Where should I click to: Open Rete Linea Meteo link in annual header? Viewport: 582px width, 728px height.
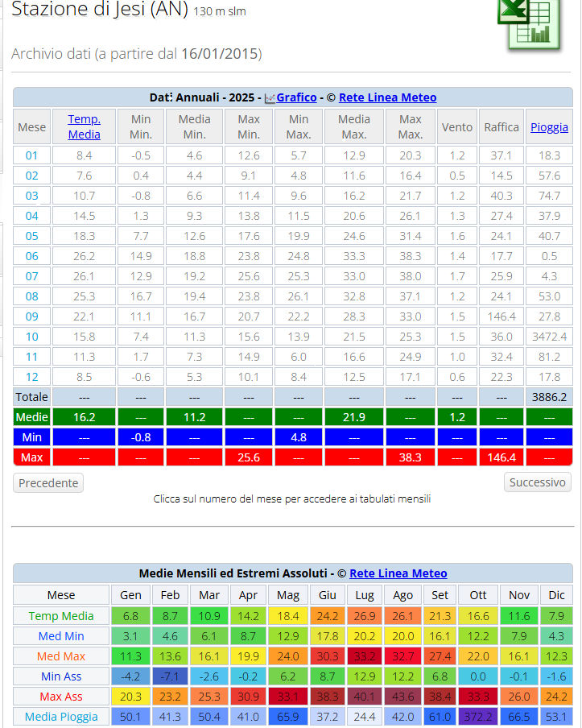coord(387,97)
